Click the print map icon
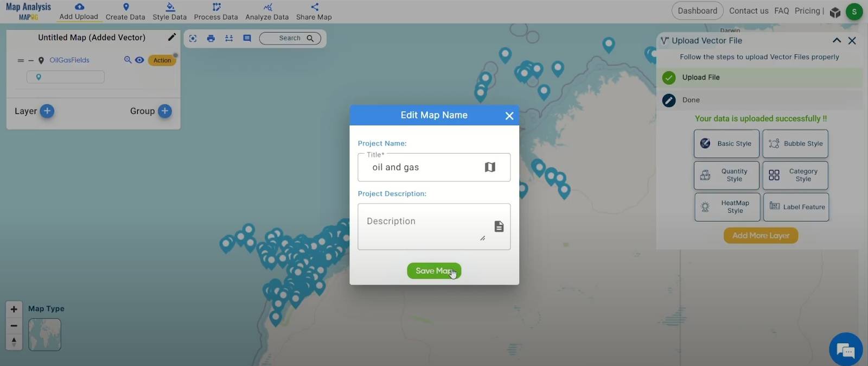 (x=211, y=38)
